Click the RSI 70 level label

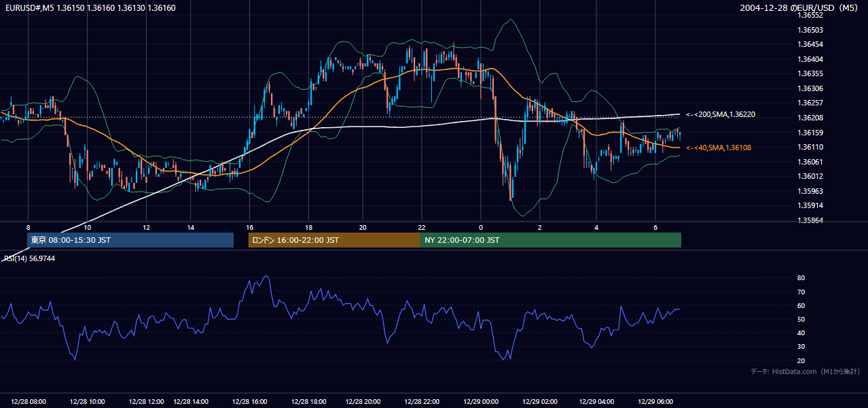(801, 292)
